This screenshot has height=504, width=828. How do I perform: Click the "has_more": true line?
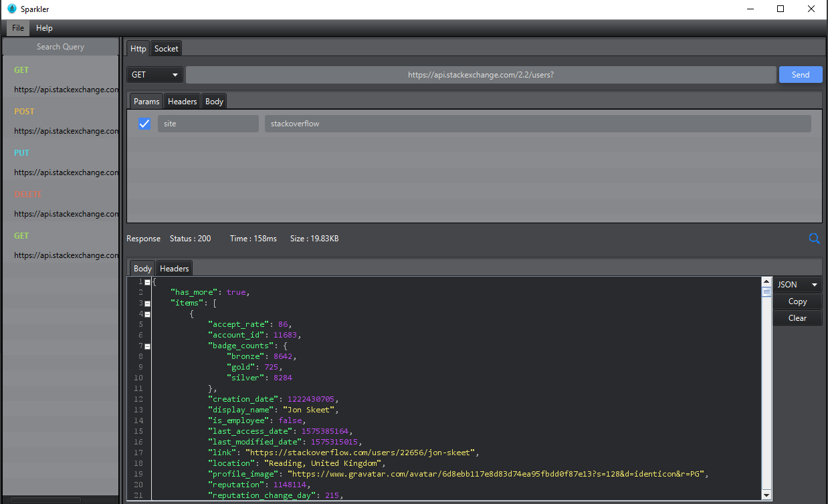[210, 292]
